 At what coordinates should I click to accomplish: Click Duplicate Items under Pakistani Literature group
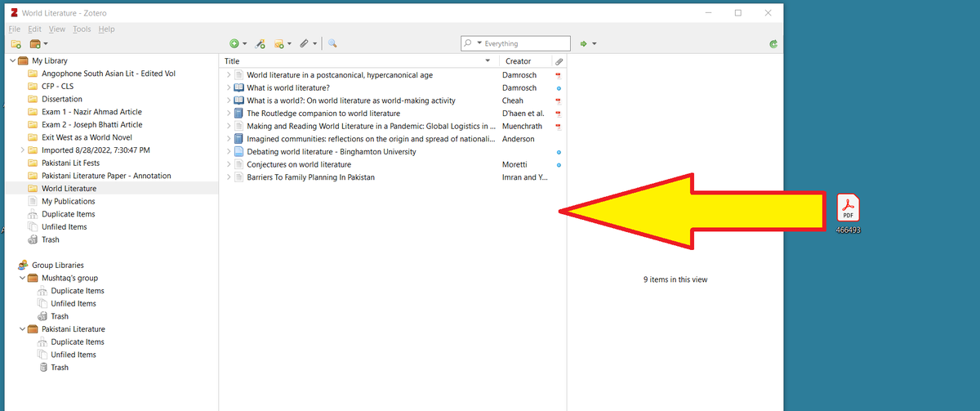[78, 342]
